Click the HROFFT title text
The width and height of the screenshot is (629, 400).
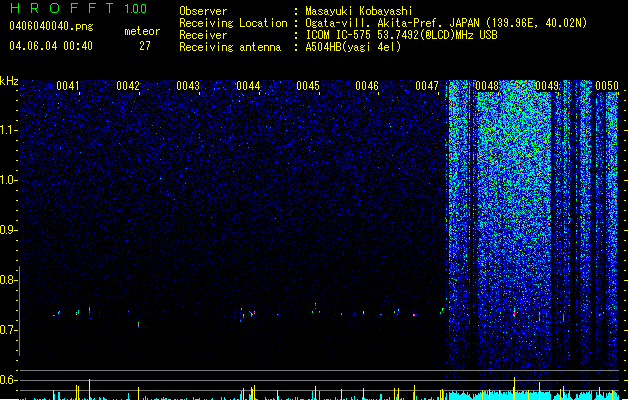(x=62, y=8)
